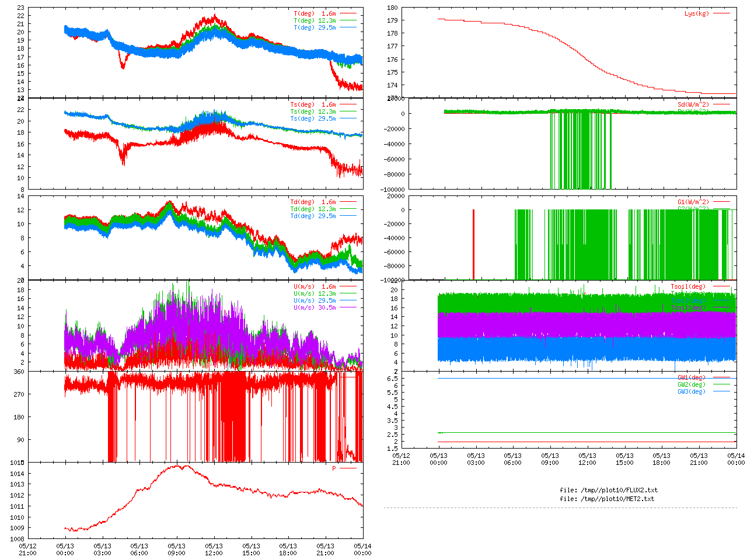Screen dimensions: 747x560
Task: Click "05/13 15:00" on the right time axis
Action: pyautogui.click(x=624, y=459)
